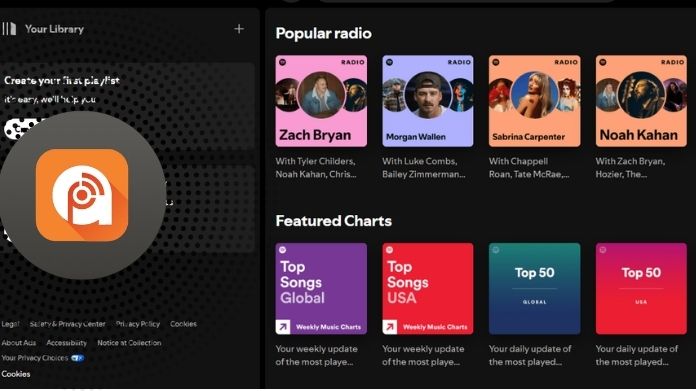The image size is (696, 391).
Task: Click Spotify logo on Morgan Wallen cover
Action: point(389,62)
